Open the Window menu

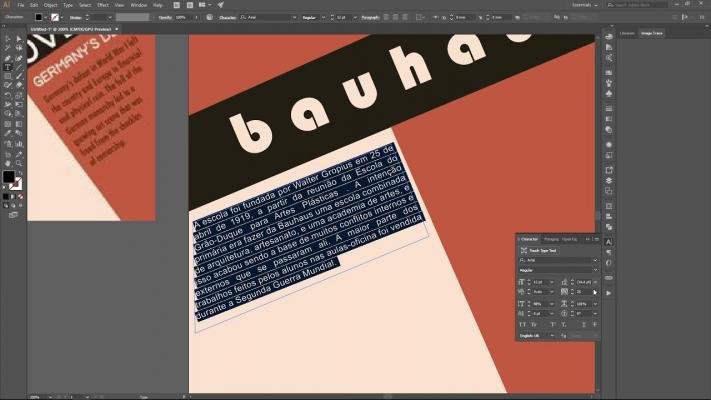click(x=138, y=5)
